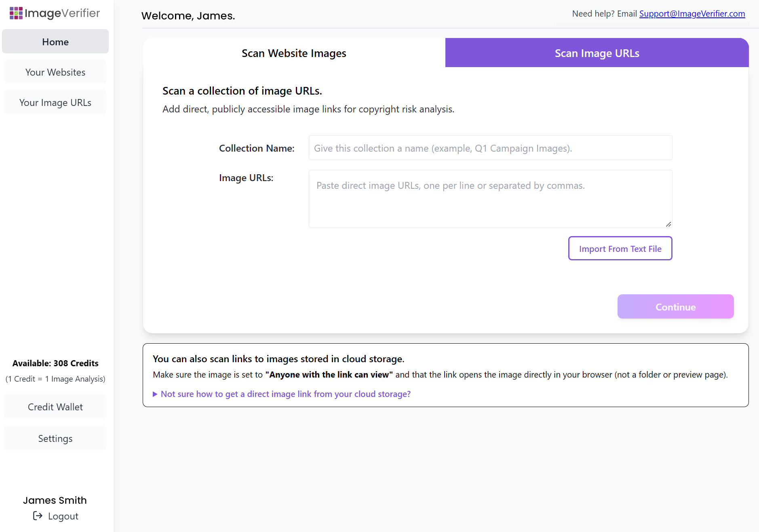Switch to Scan Website Images tab
The image size is (759, 532).
point(294,53)
